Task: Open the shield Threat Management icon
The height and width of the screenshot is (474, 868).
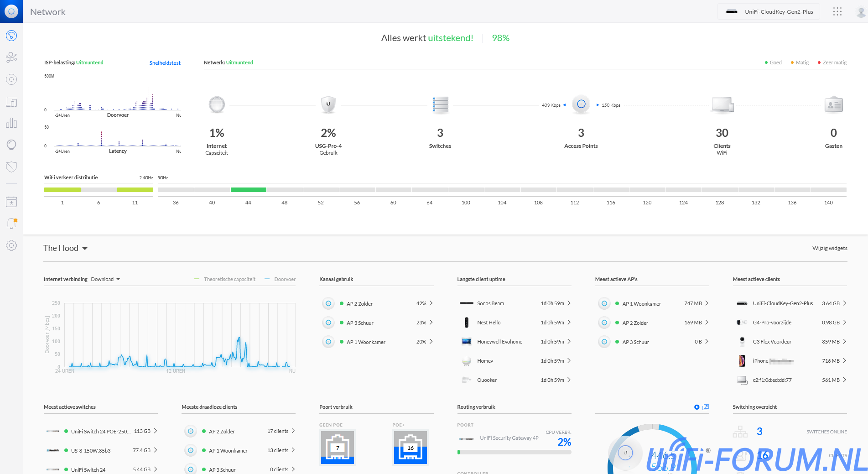Action: tap(11, 167)
